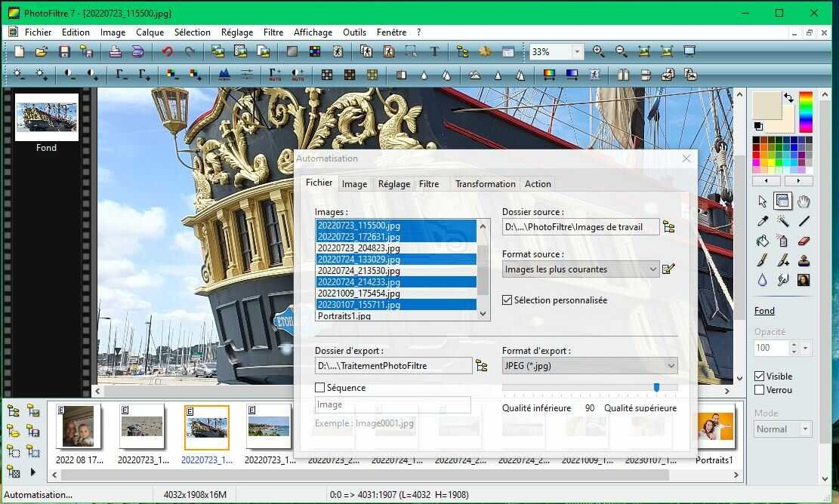
Task: Select the Clone stamp tool
Action: [x=804, y=260]
